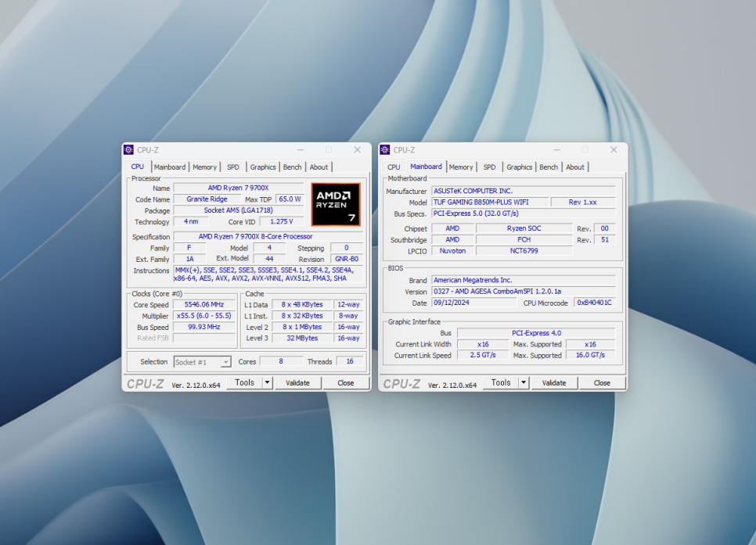Click Current Link Speed value 2.5 GT/s

[483, 355]
